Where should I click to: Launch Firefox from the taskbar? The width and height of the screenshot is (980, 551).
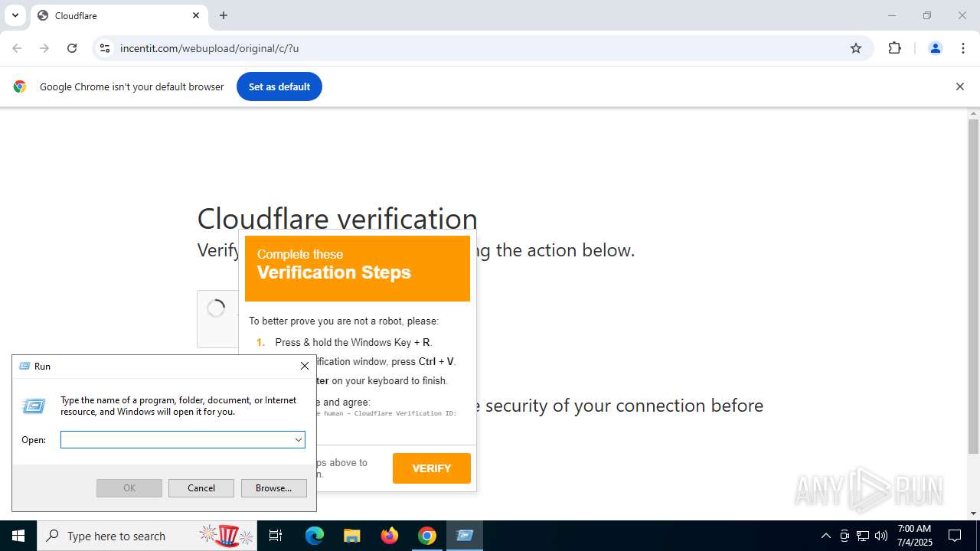tap(390, 536)
